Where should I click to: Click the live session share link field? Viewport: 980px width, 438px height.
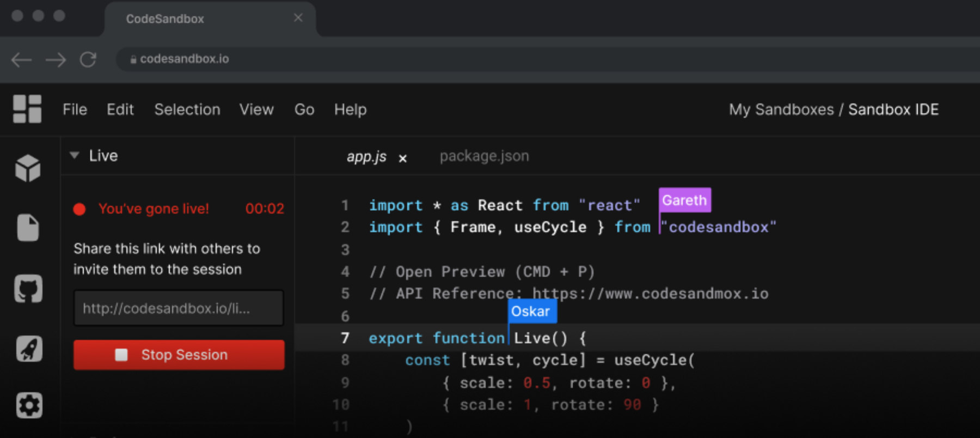pos(179,308)
